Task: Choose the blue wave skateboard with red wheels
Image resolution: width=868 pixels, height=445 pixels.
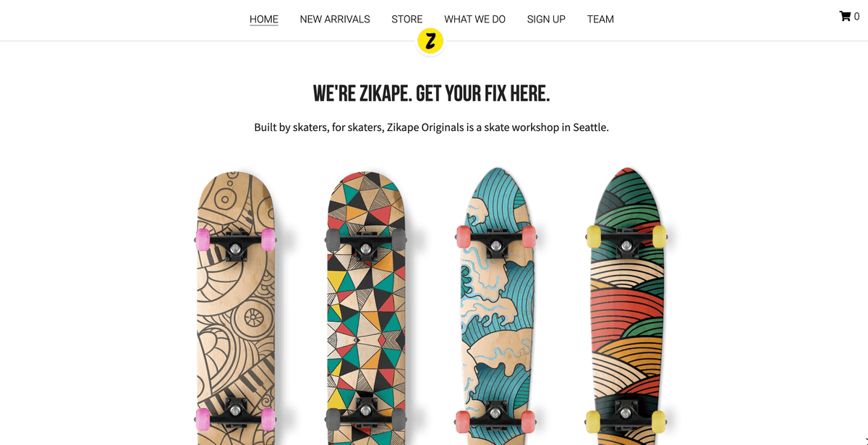Action: 496,308
